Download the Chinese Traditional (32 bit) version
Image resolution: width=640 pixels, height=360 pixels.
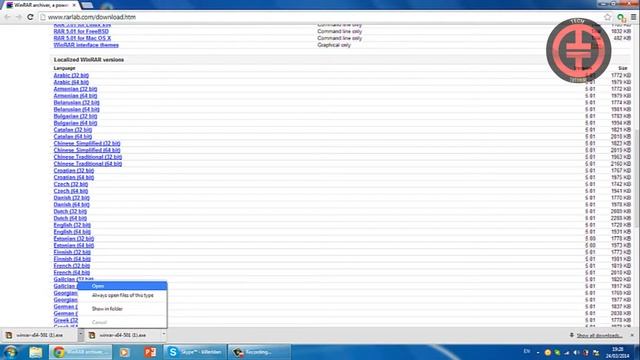(x=88, y=157)
